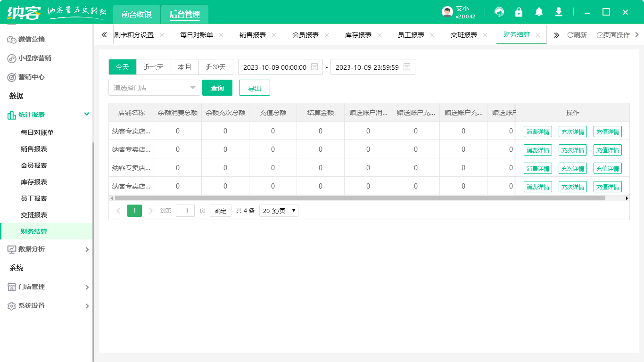Open the 系统设置 settings icon
644x362 pixels.
[x=12, y=305]
